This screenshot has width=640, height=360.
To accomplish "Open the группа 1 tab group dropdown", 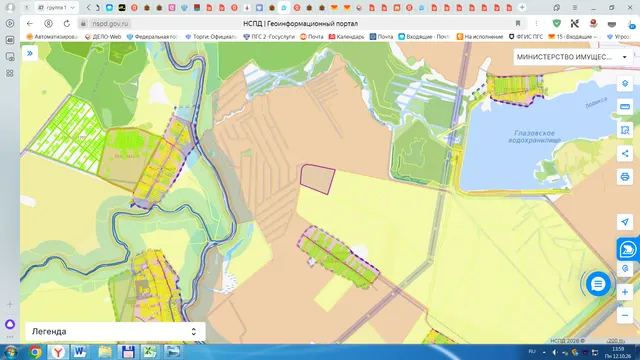I will pyautogui.click(x=56, y=7).
